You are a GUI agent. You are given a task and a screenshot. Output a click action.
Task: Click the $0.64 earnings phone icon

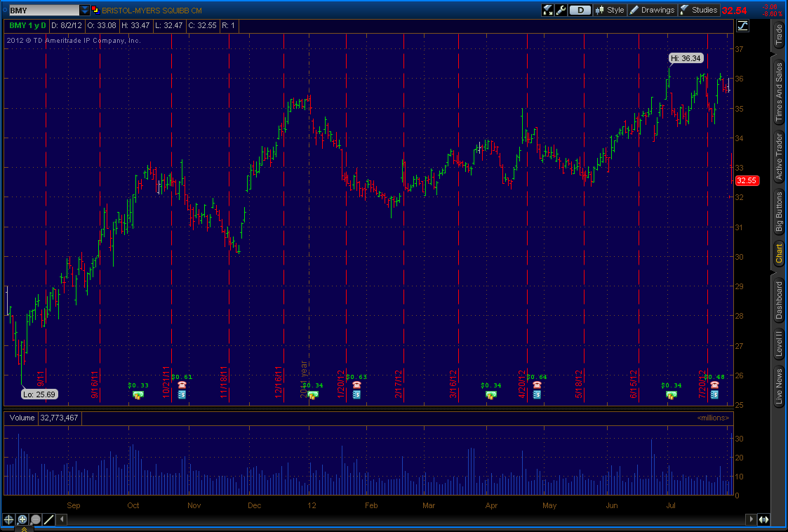pyautogui.click(x=537, y=385)
